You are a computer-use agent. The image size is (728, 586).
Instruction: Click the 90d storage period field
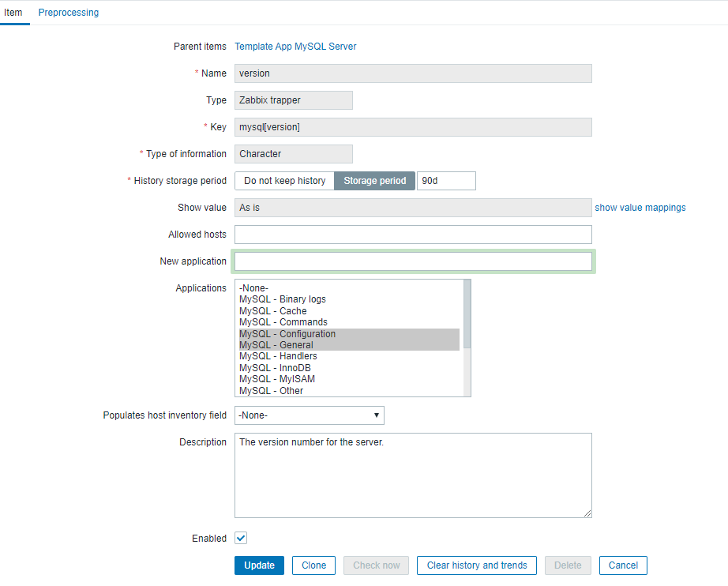(x=446, y=181)
